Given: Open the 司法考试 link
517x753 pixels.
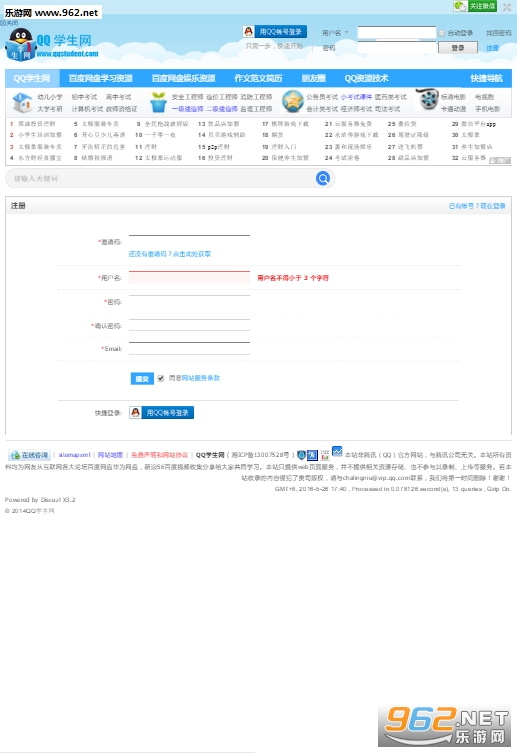Looking at the screenshot, I should 387,109.
